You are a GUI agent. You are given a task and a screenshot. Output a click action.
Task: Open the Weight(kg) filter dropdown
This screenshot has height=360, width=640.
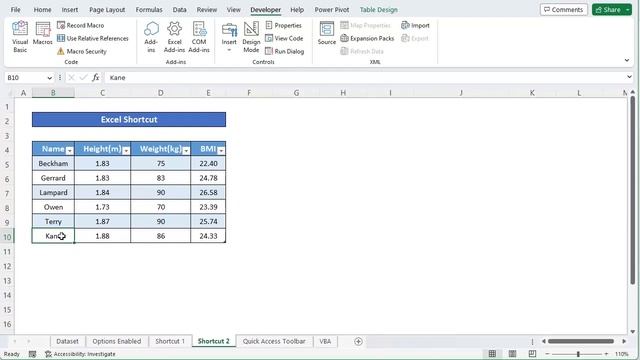186,151
